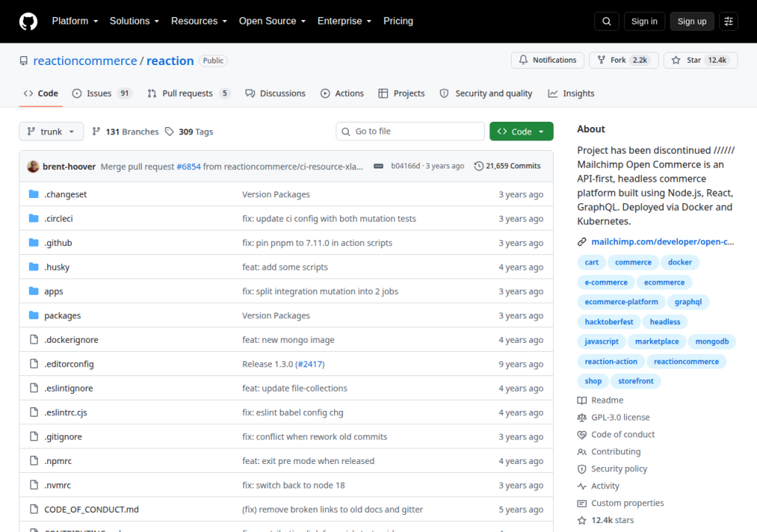Open the green Code dropdown
This screenshot has height=532, width=757.
(521, 132)
